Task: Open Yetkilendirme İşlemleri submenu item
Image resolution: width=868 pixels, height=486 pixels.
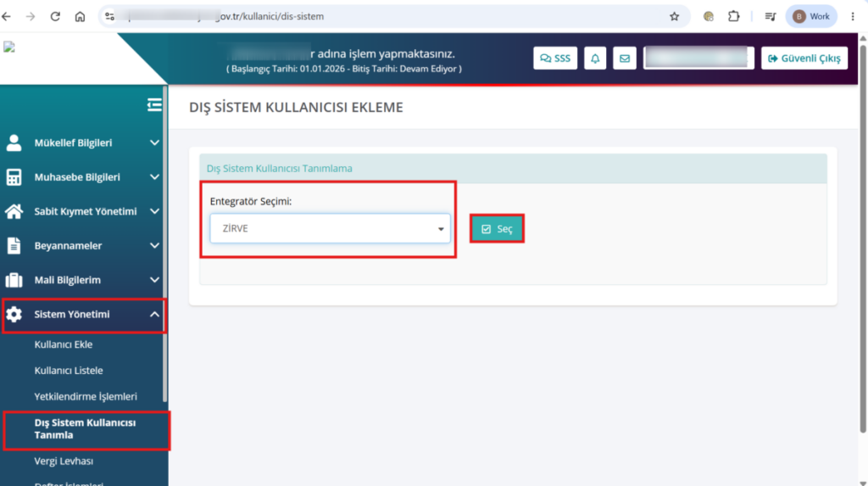Action: (x=86, y=397)
